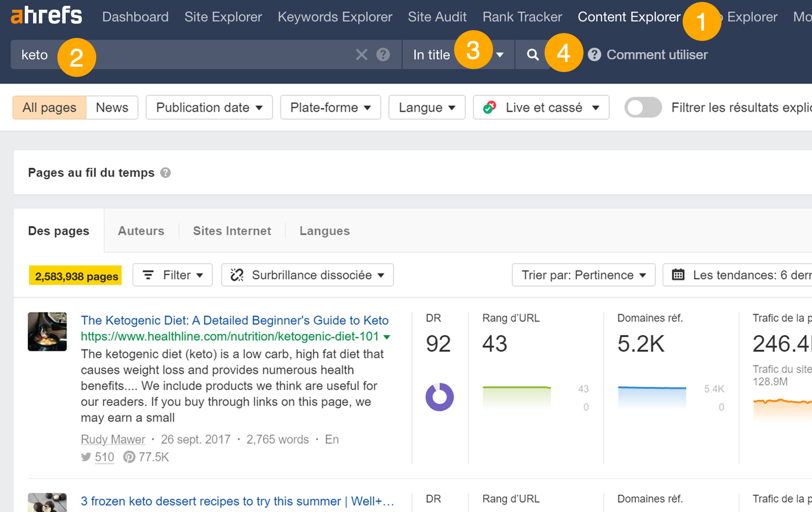Open Site Explorer from the top navigation
The height and width of the screenshot is (512, 812).
point(223,16)
